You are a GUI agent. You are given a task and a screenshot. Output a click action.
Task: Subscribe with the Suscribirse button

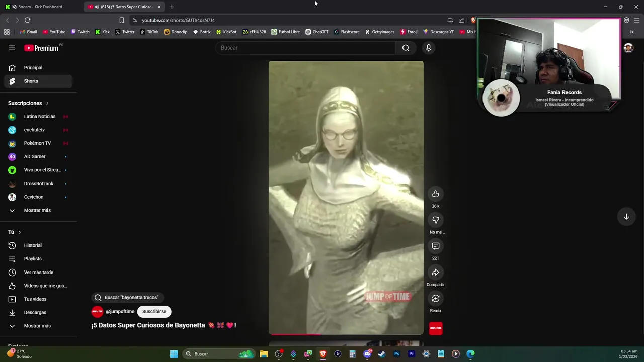(x=154, y=311)
